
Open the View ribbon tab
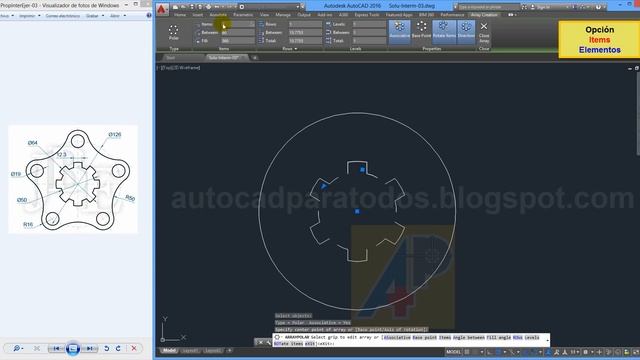click(x=264, y=15)
